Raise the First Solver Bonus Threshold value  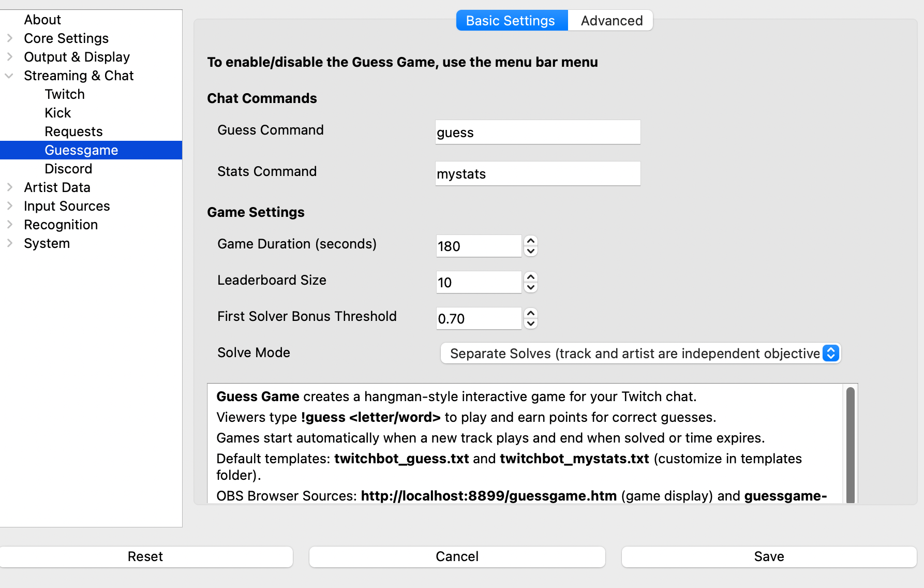[530, 314]
